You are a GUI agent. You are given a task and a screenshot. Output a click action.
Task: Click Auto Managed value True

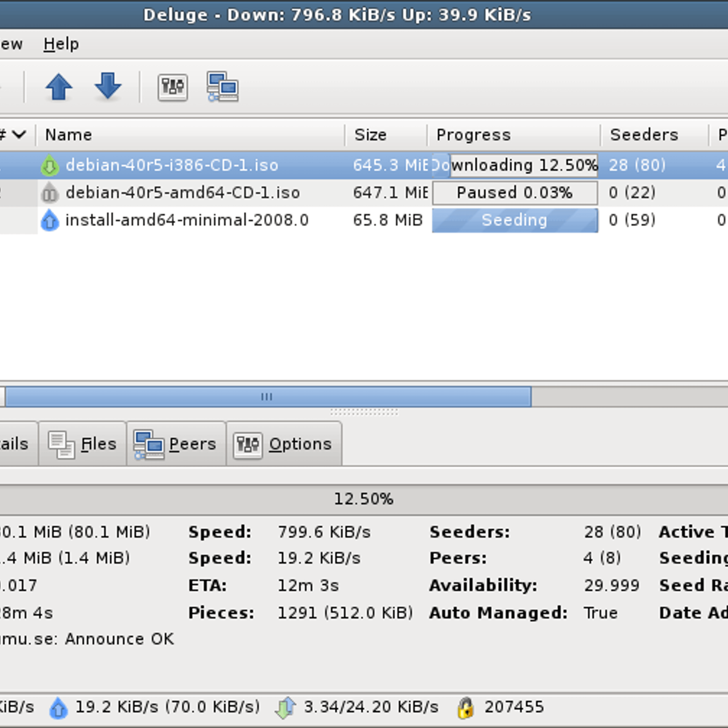click(601, 613)
